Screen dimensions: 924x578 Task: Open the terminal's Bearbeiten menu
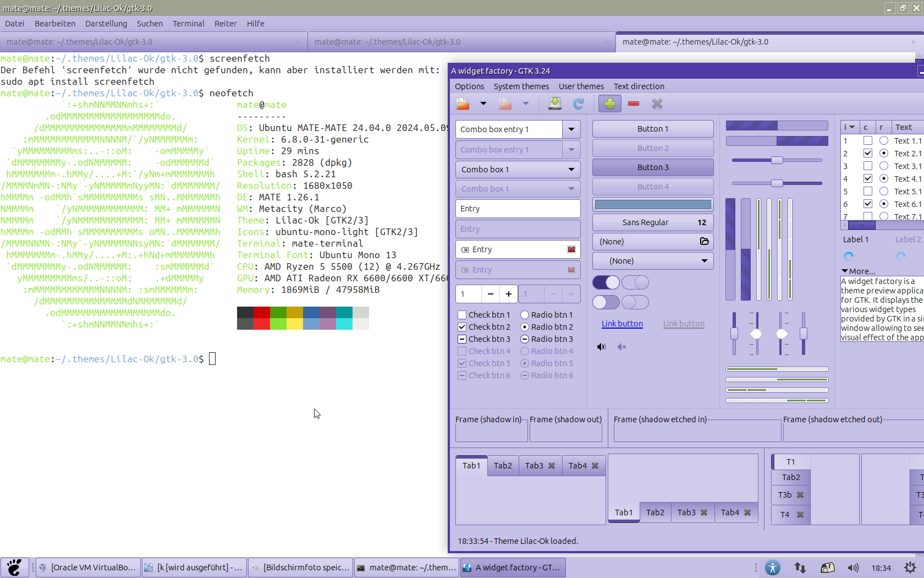point(55,24)
